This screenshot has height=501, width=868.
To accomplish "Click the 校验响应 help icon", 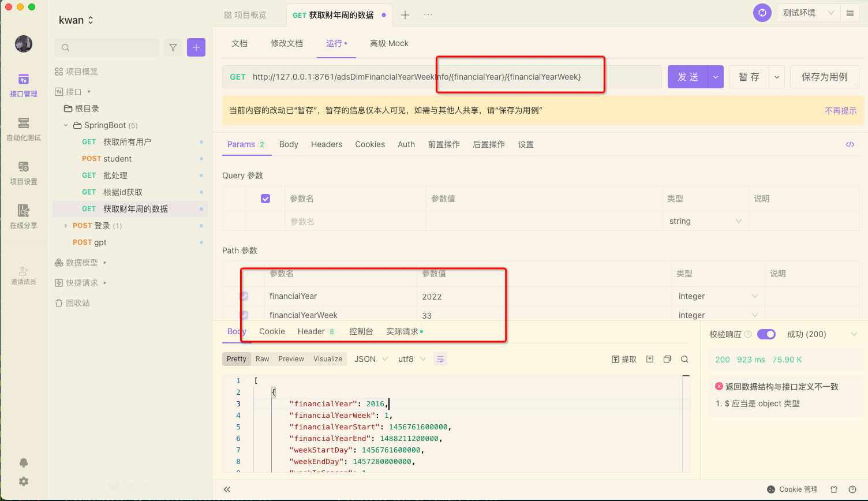I will (748, 334).
